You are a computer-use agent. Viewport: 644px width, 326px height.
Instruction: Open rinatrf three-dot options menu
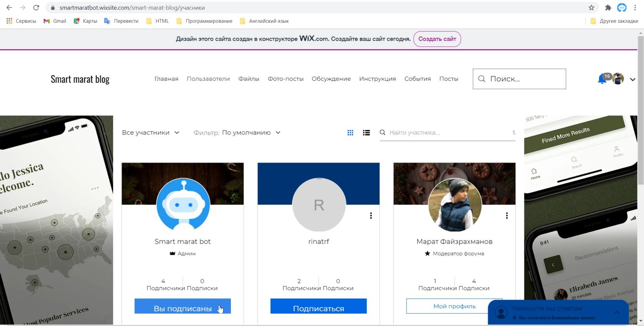[371, 216]
